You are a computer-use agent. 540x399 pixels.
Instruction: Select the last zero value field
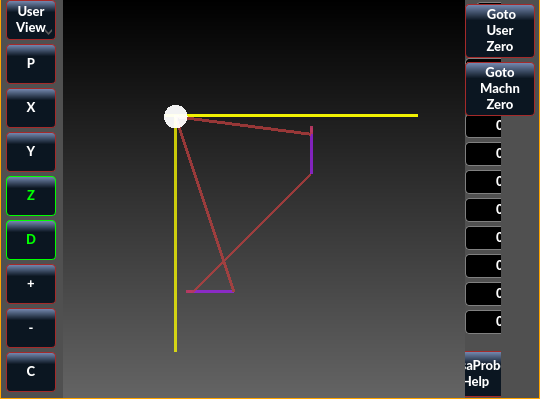(x=484, y=322)
